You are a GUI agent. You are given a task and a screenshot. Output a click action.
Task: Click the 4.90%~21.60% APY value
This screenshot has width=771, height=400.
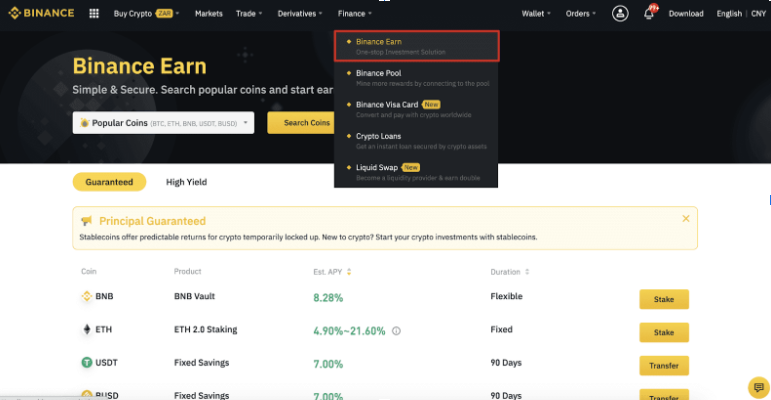(349, 331)
